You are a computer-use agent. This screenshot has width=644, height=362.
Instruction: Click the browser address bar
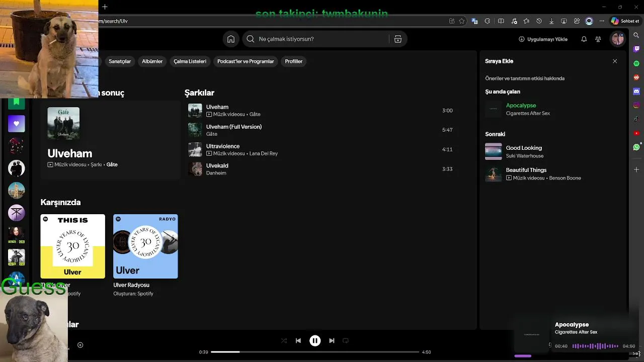pyautogui.click(x=272, y=21)
